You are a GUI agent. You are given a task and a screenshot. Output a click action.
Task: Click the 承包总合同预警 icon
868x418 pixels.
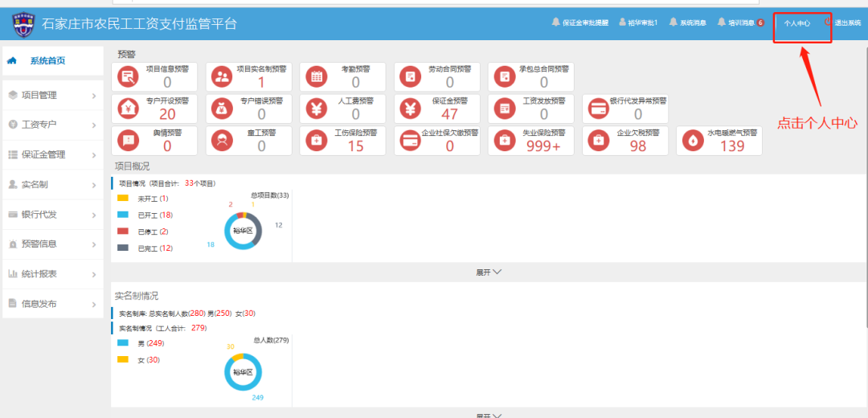[x=505, y=77]
